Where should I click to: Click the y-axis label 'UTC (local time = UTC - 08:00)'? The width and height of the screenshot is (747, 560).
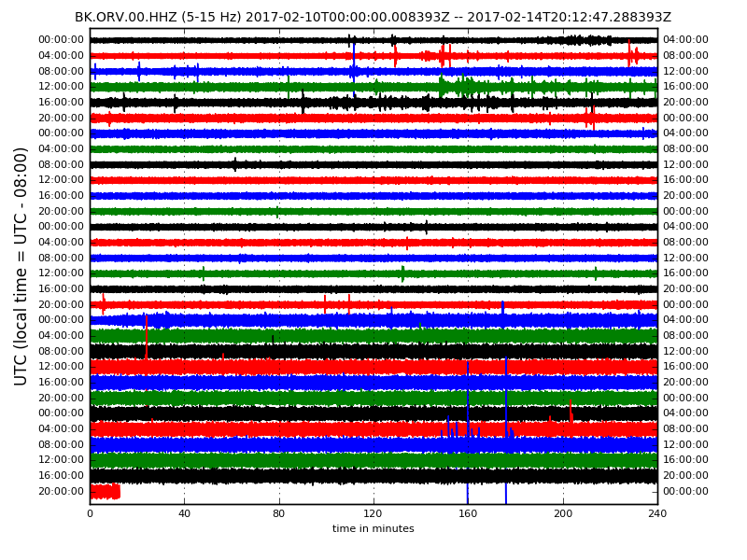pyautogui.click(x=20, y=267)
